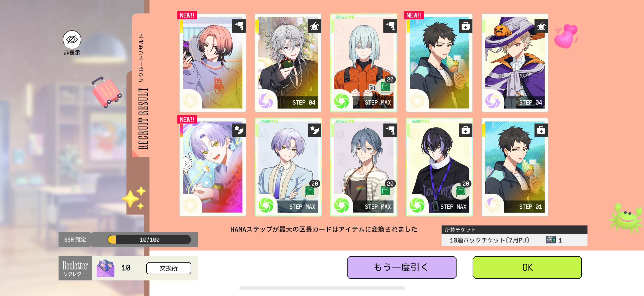Image resolution: width=644 pixels, height=296 pixels.
Task: Click もう一度引く to recruit again
Action: (x=402, y=267)
